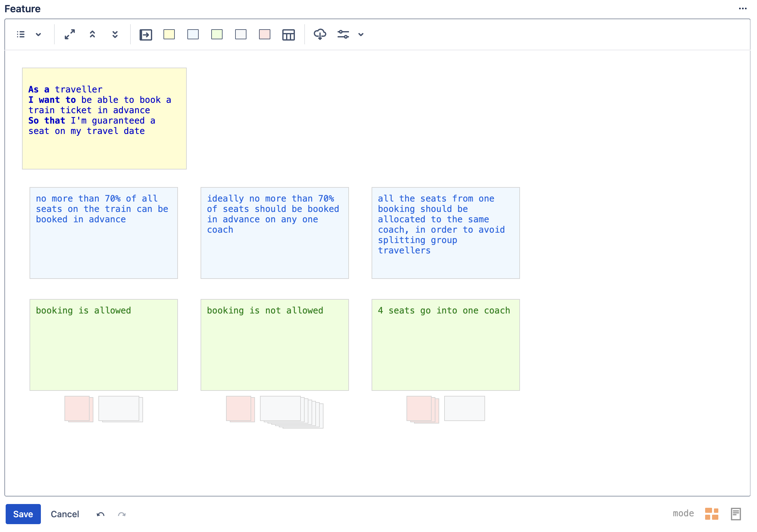757x532 pixels.
Task: Open the list options dropdown arrow
Action: 38,34
